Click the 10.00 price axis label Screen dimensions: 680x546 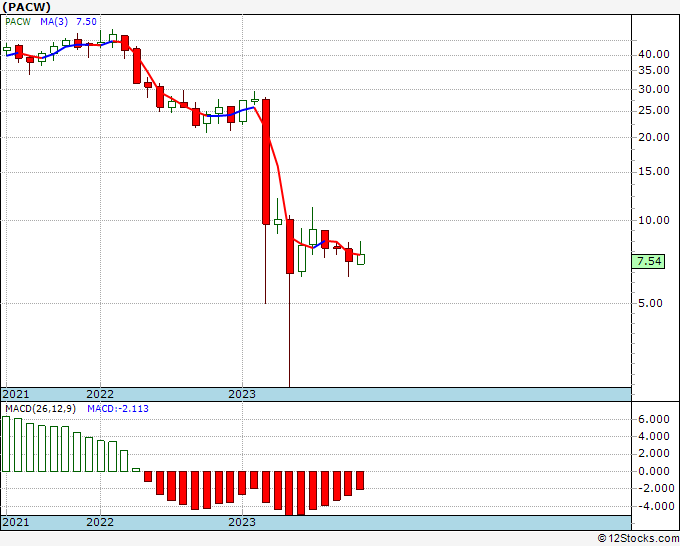coord(654,220)
